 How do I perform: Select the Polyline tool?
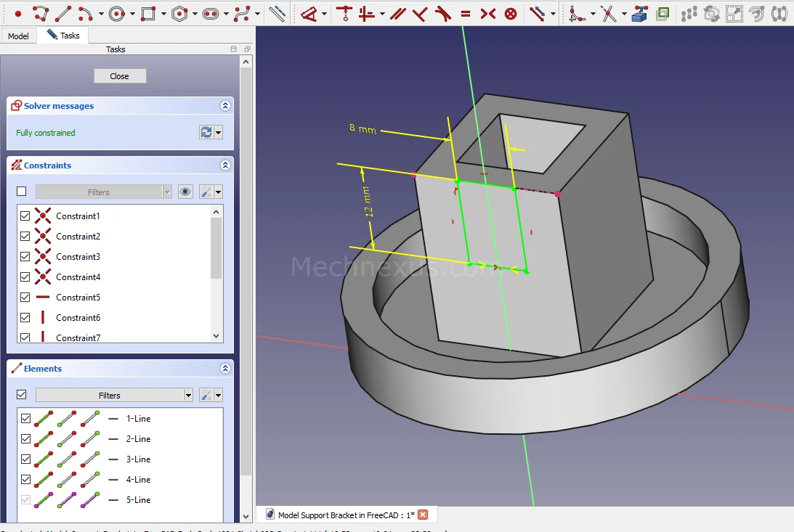(x=41, y=13)
